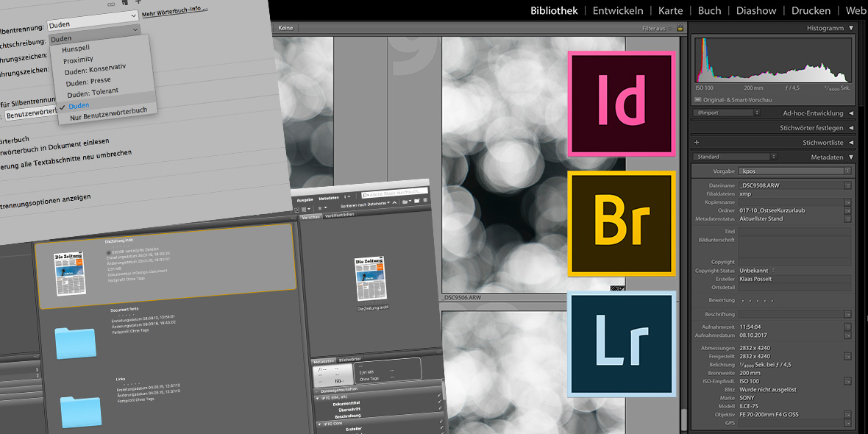868x434 pixels.
Task: Select the Lightroom Lr application icon
Action: [x=622, y=344]
